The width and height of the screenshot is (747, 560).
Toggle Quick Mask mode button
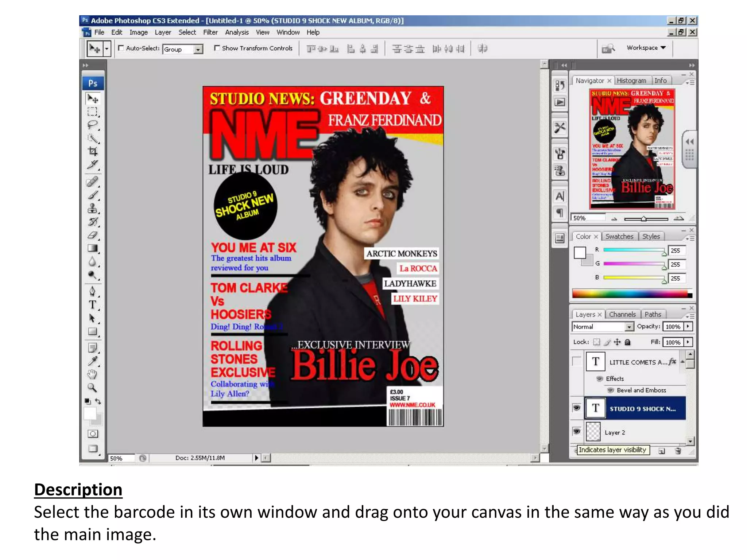[x=93, y=434]
